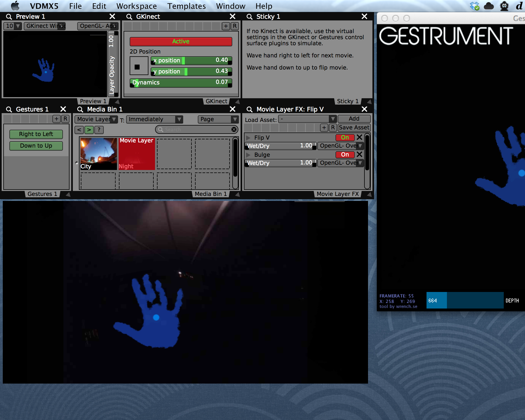525x420 pixels.
Task: Adjust the x position slider
Action: click(191, 60)
